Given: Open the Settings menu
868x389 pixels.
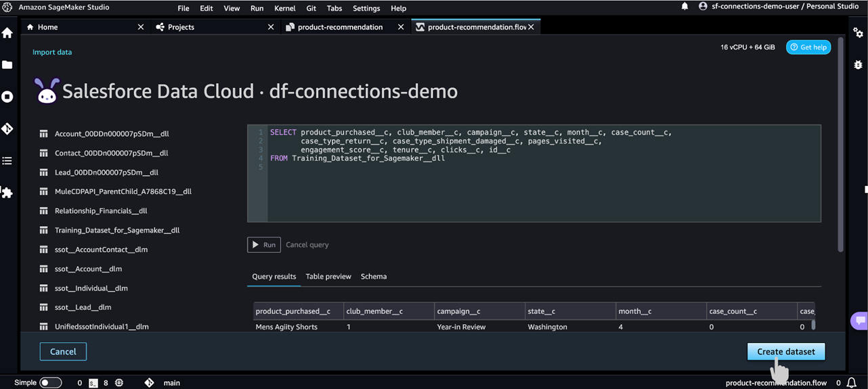Looking at the screenshot, I should pos(366,8).
